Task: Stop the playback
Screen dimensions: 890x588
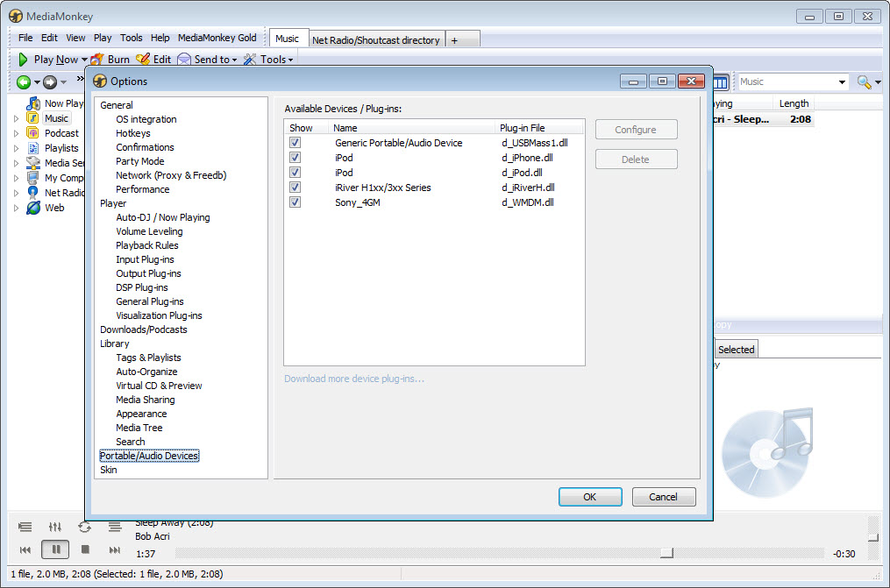Action: [85, 549]
